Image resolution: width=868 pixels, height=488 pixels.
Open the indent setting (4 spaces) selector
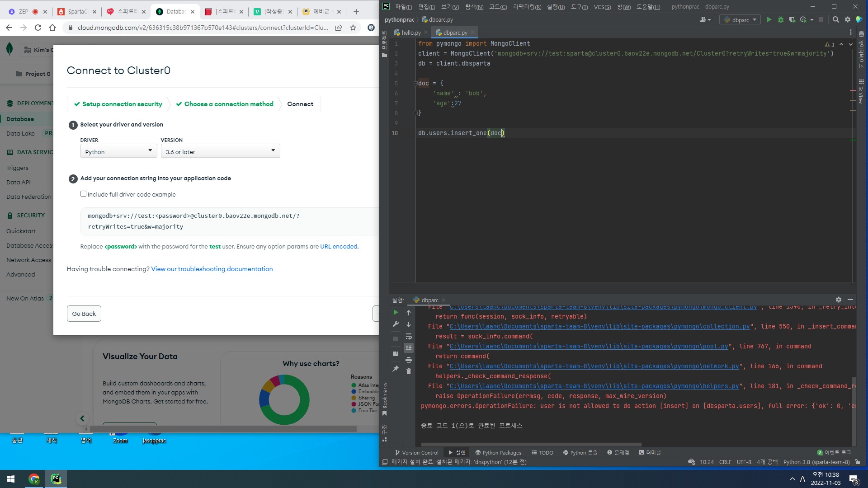pos(767,462)
